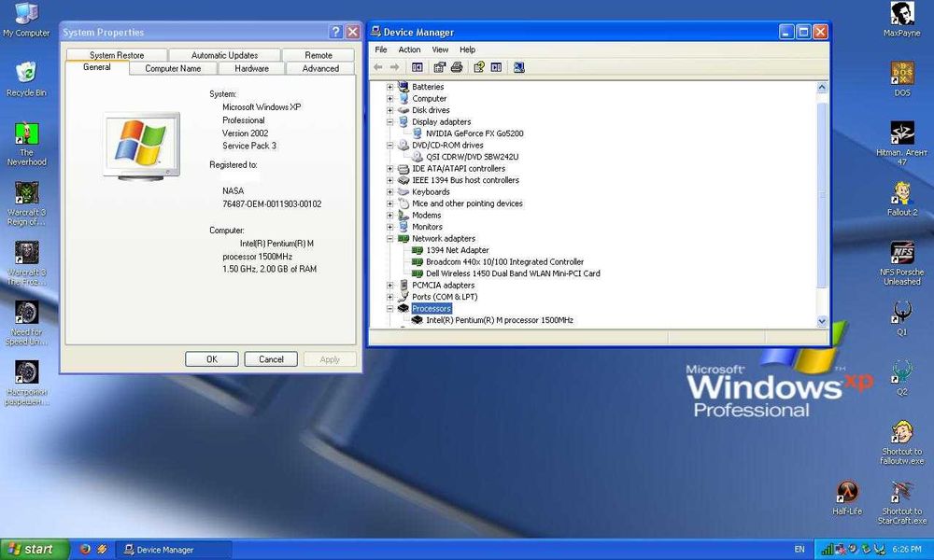Select The Neverhood desktop shortcut

pyautogui.click(x=26, y=144)
